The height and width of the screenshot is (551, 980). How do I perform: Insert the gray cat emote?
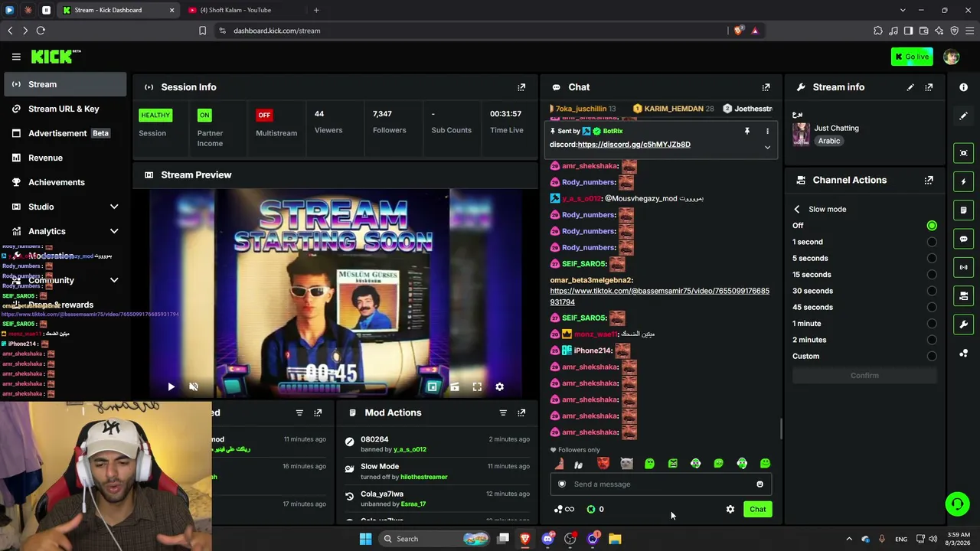[x=626, y=463]
